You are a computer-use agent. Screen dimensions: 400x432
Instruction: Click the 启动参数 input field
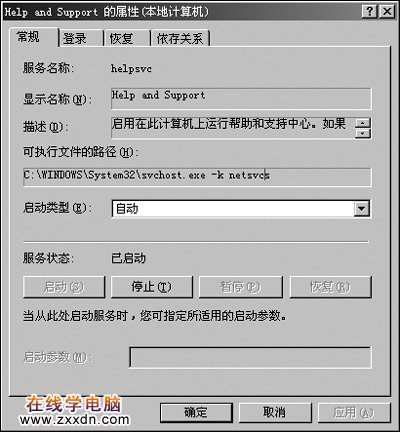pyautogui.click(x=250, y=357)
